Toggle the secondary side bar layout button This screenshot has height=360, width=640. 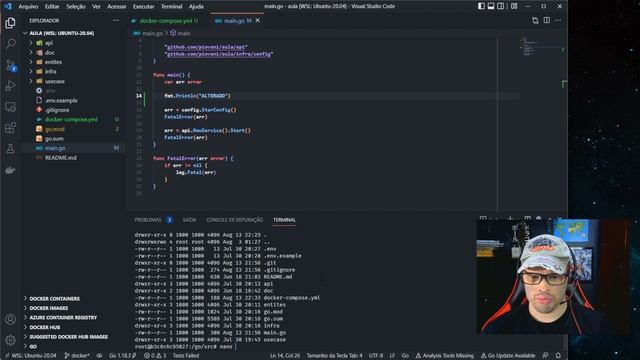click(x=501, y=6)
